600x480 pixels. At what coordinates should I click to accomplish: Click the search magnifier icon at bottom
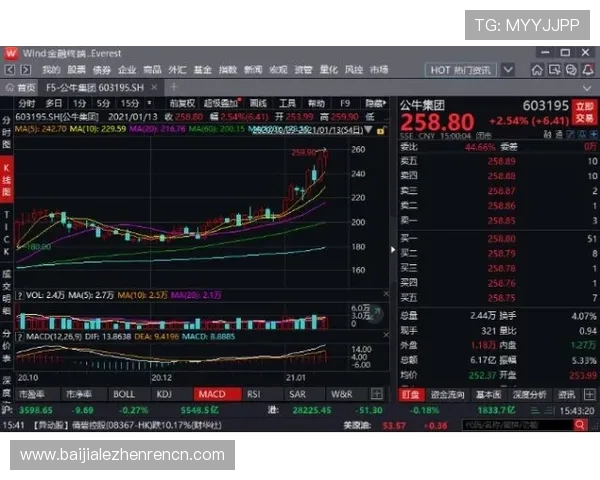[x=580, y=425]
